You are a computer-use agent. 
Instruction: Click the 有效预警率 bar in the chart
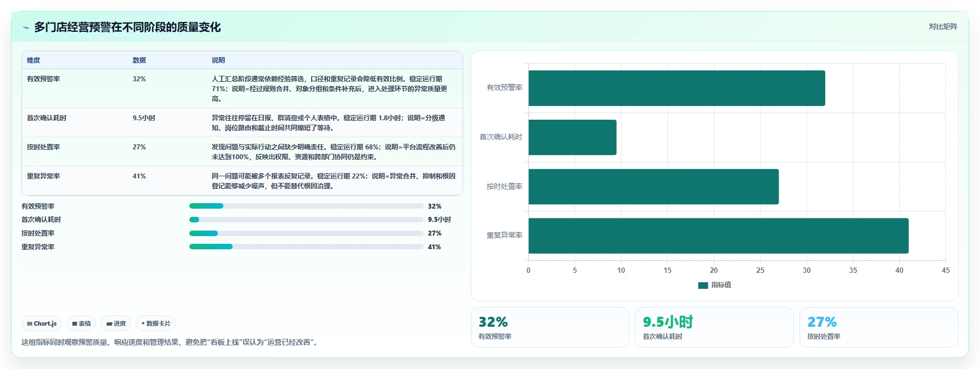(677, 88)
